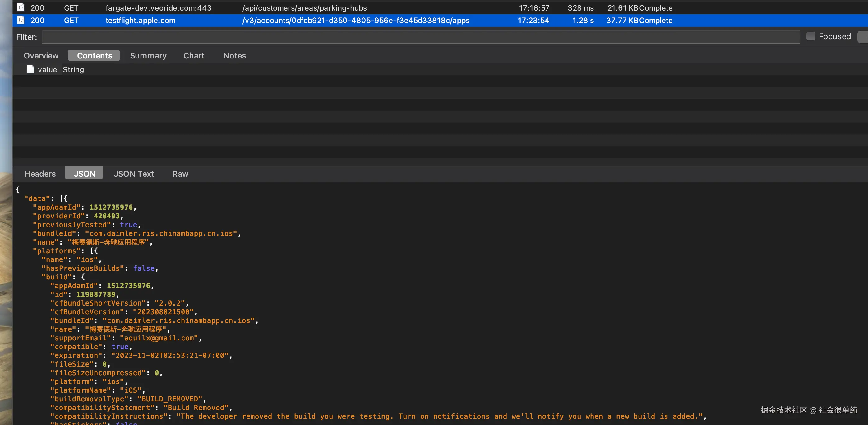This screenshot has width=868, height=425.
Task: Select the JSON viewer tab
Action: pos(84,174)
